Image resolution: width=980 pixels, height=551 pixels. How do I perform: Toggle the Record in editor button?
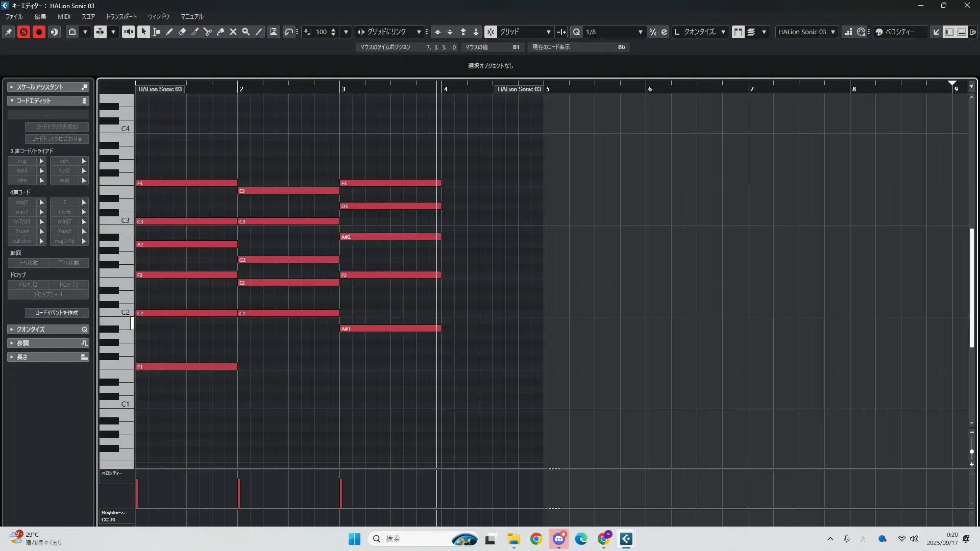39,32
